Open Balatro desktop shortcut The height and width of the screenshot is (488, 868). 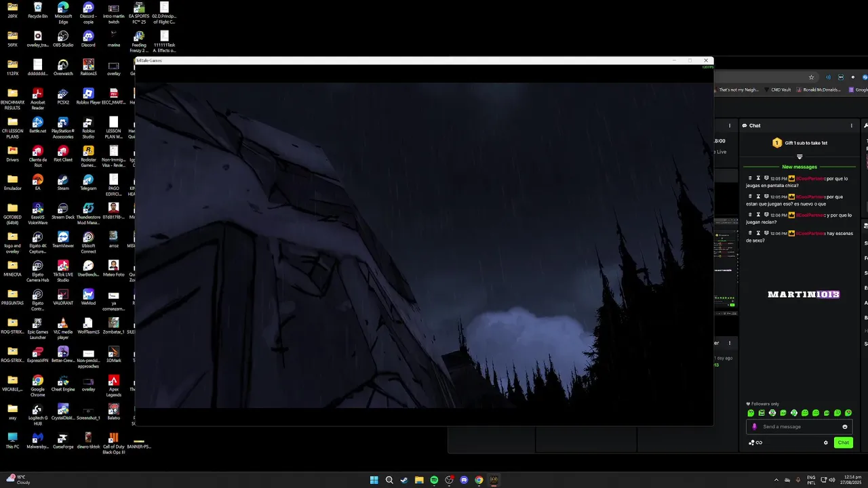point(113,411)
